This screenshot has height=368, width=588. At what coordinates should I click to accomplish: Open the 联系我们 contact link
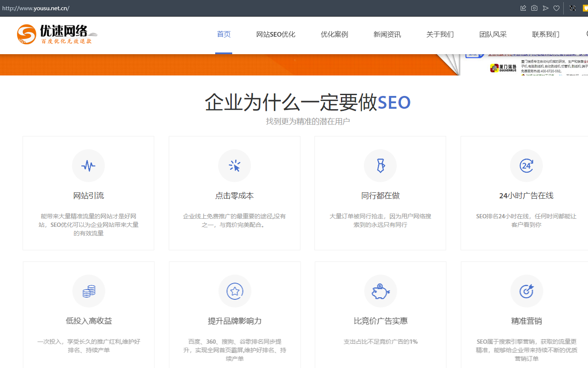coord(546,35)
